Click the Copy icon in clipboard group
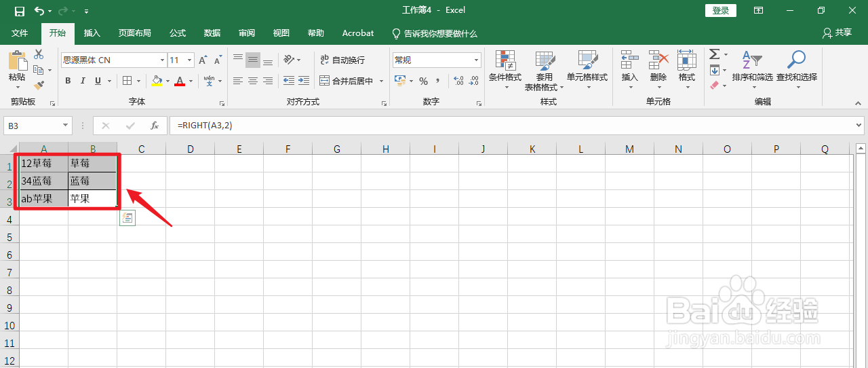The image size is (868, 368). click(x=39, y=70)
